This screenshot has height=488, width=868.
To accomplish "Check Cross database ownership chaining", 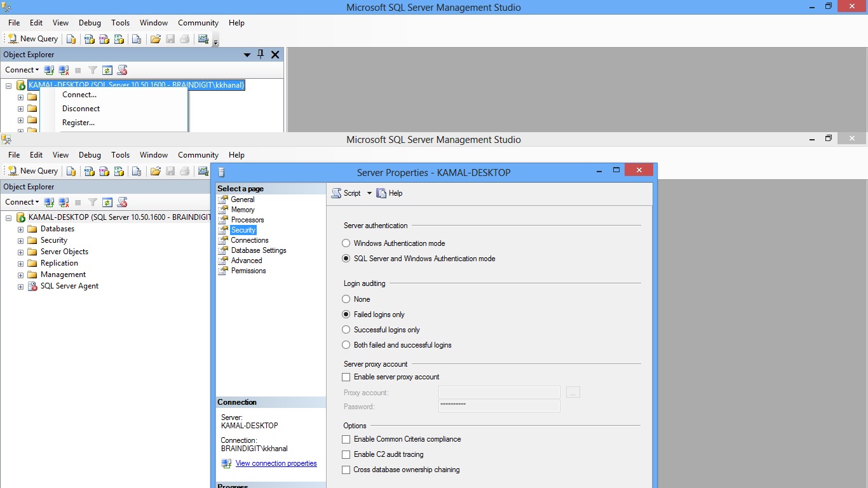I will [x=346, y=470].
